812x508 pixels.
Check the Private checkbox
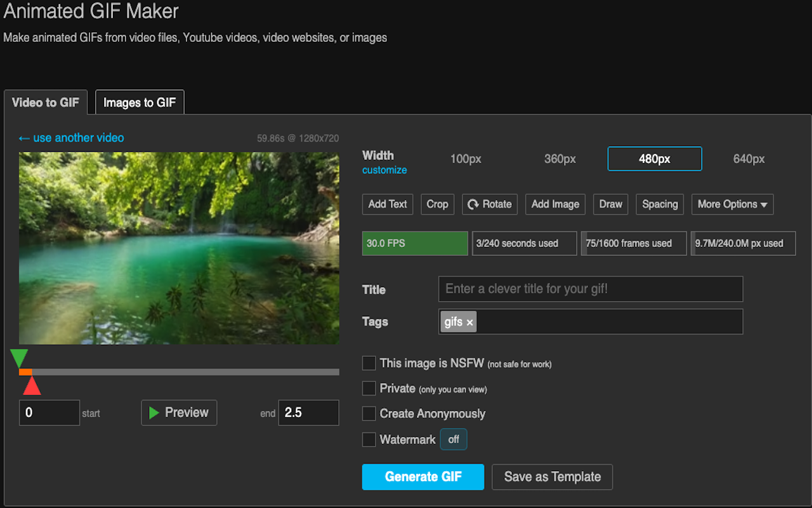click(369, 388)
